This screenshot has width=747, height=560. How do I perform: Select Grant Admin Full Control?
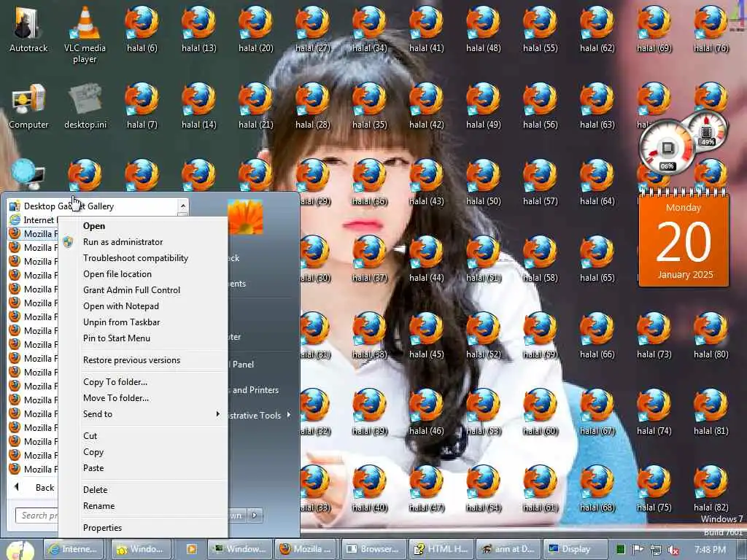coord(131,290)
